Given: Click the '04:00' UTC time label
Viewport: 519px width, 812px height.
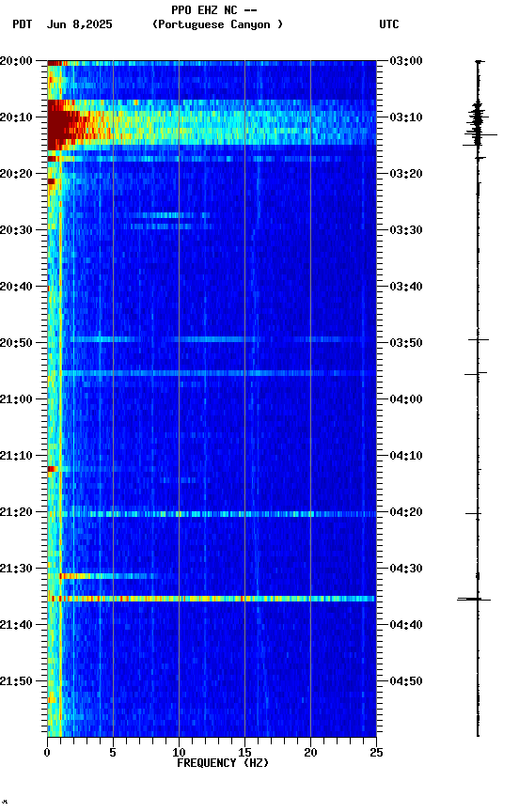Looking at the screenshot, I should (406, 399).
